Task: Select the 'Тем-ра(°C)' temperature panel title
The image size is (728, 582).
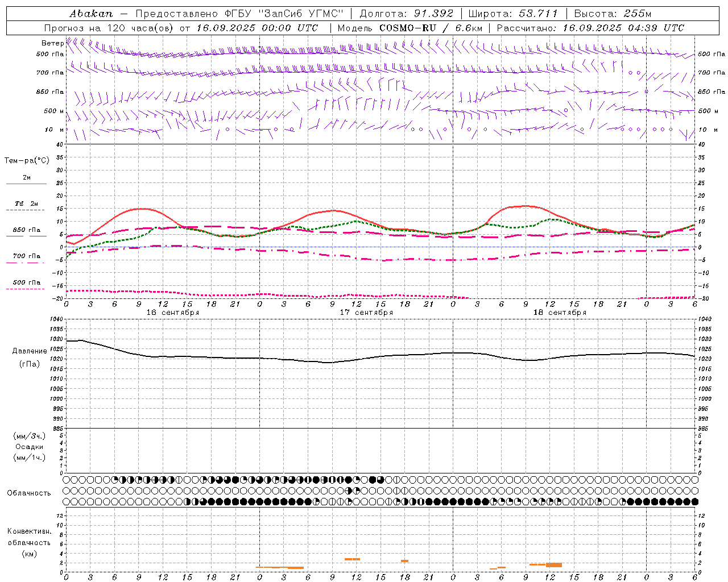Action: pos(27,161)
